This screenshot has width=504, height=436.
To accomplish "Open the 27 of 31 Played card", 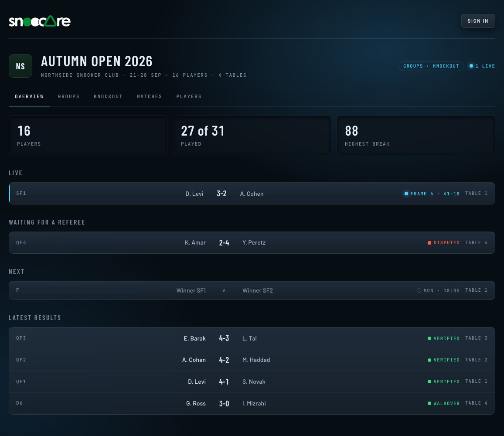I will 252,135.
